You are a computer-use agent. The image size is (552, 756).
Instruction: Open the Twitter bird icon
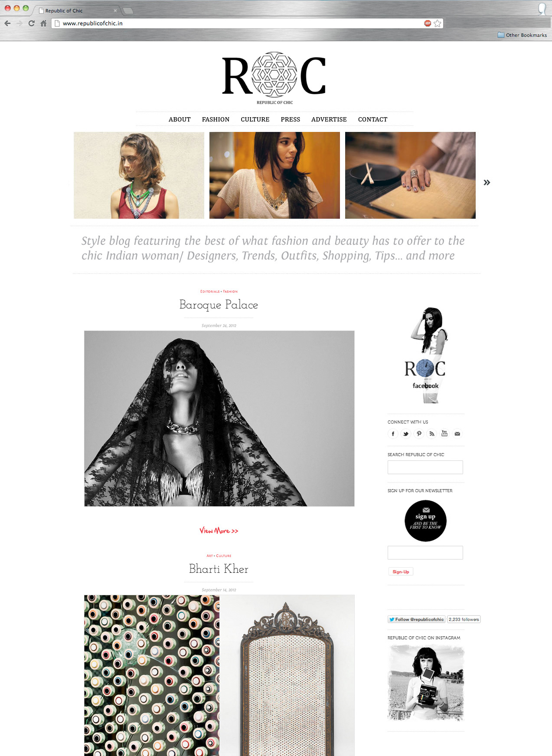(x=406, y=434)
